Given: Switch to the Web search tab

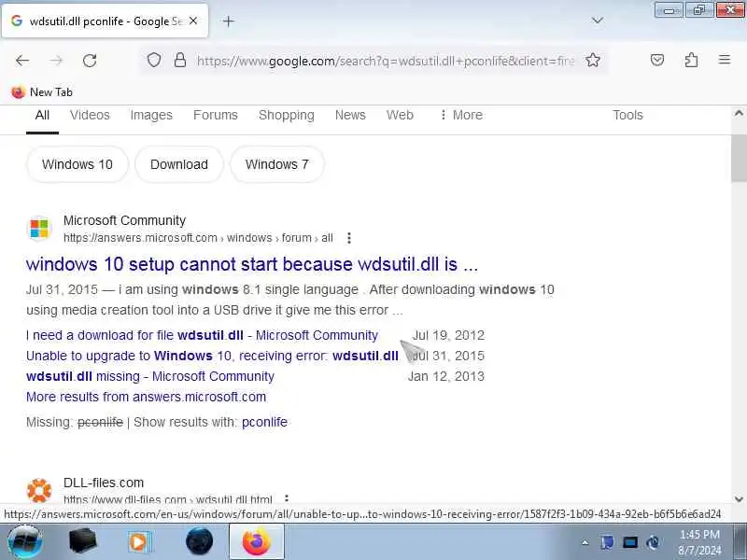Looking at the screenshot, I should pyautogui.click(x=400, y=115).
